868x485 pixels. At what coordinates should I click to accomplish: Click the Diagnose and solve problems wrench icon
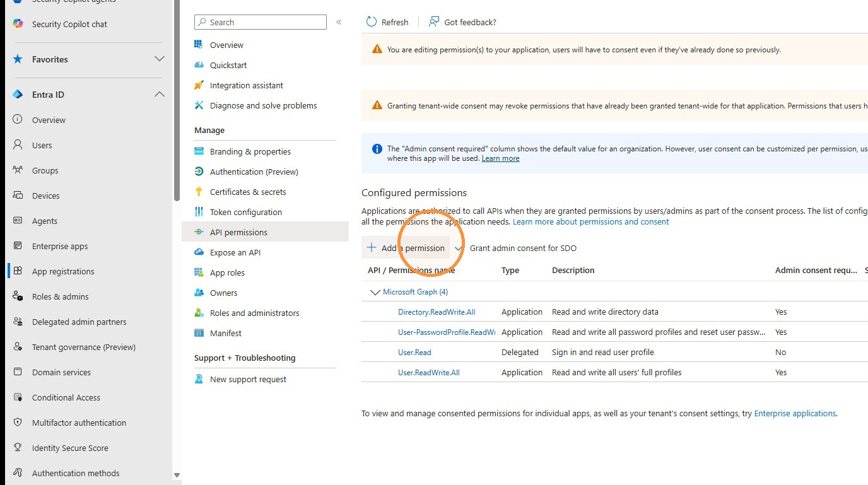199,105
